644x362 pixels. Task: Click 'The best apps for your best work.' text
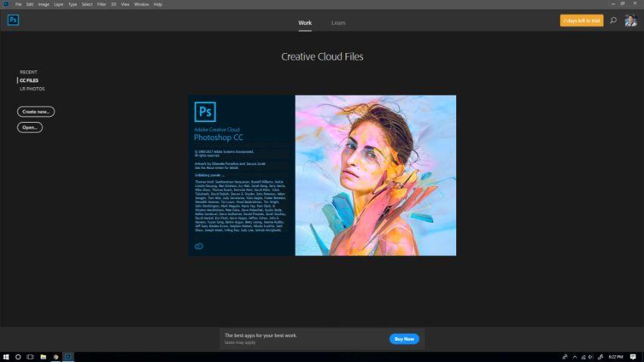click(x=261, y=335)
